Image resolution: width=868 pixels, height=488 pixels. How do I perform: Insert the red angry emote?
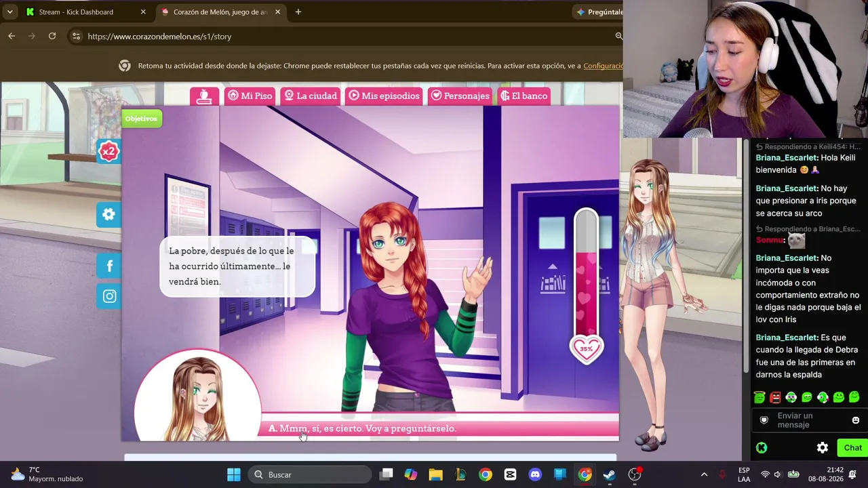click(x=775, y=397)
